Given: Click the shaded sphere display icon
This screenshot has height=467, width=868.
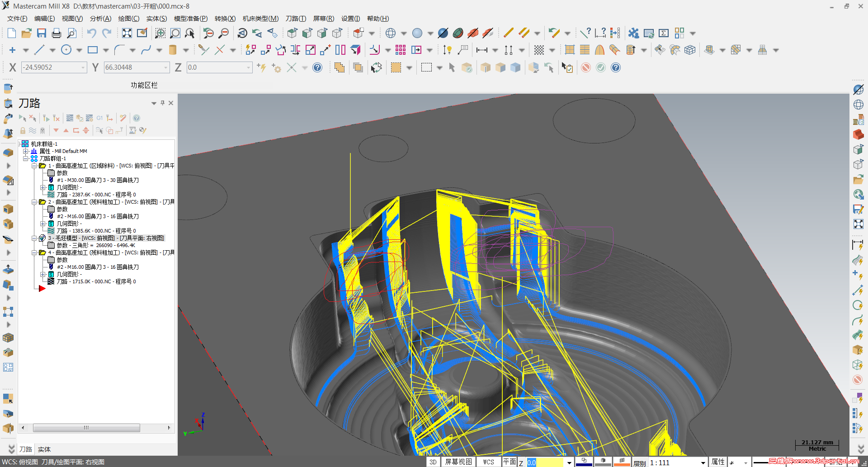Looking at the screenshot, I should tap(417, 33).
